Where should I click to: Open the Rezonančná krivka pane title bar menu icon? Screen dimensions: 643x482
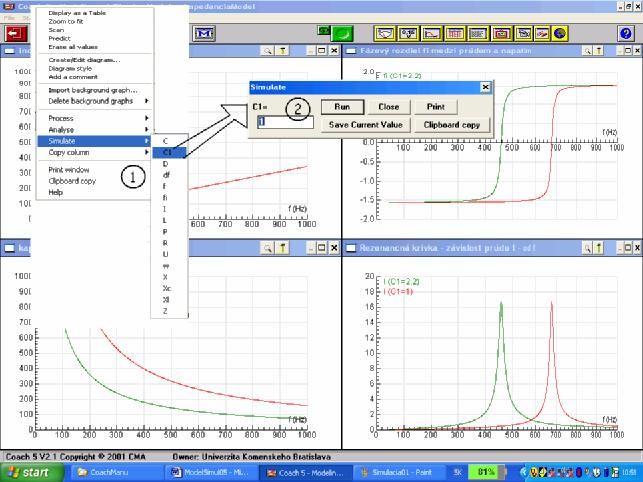point(351,248)
